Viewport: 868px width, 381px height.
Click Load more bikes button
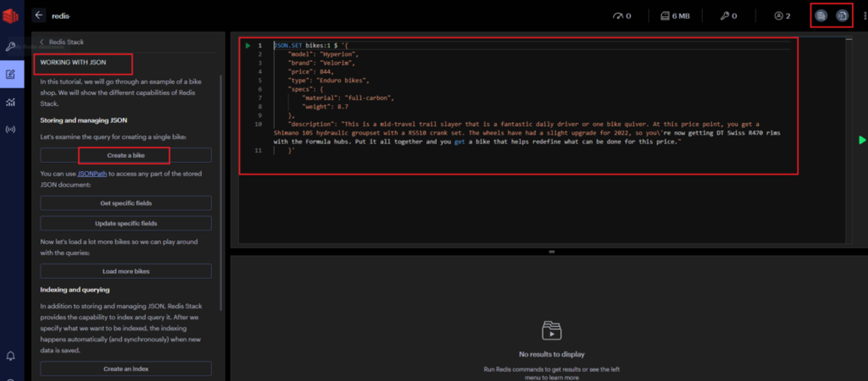[126, 271]
